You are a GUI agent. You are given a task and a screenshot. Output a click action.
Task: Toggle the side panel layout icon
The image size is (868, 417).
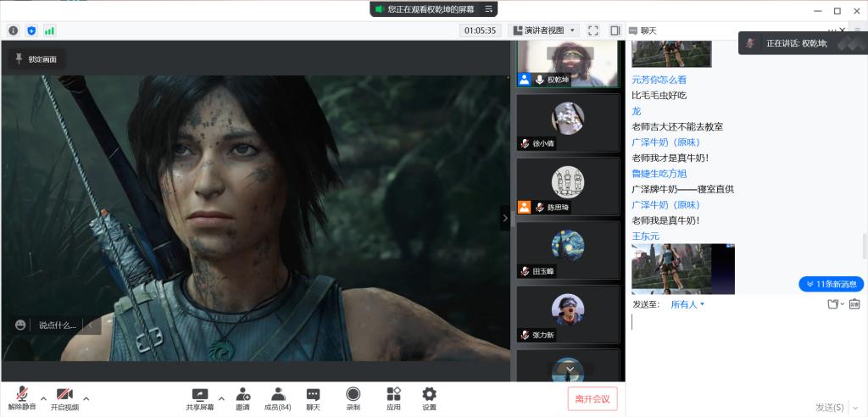pos(615,31)
